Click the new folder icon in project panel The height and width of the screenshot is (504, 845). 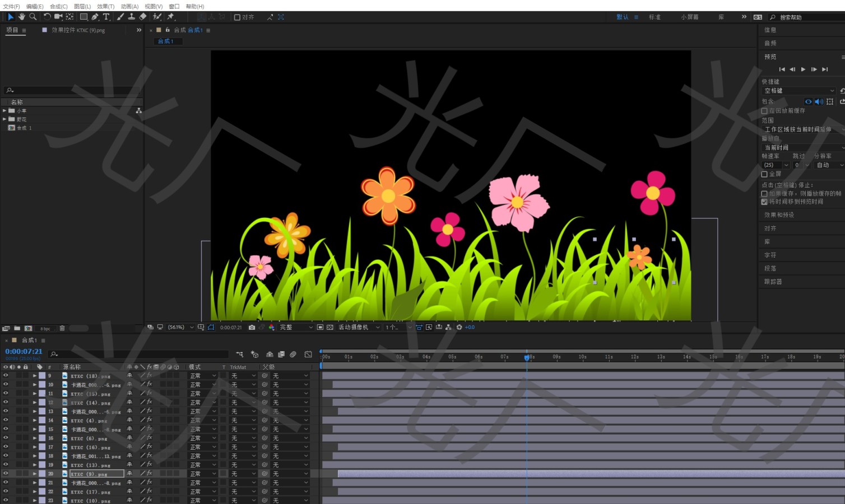(17, 328)
